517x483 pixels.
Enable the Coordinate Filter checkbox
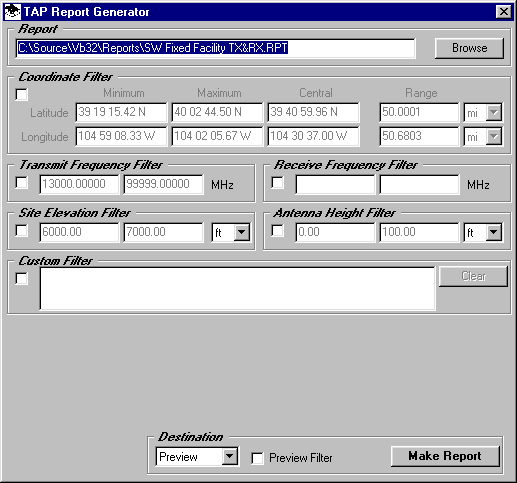click(22, 94)
